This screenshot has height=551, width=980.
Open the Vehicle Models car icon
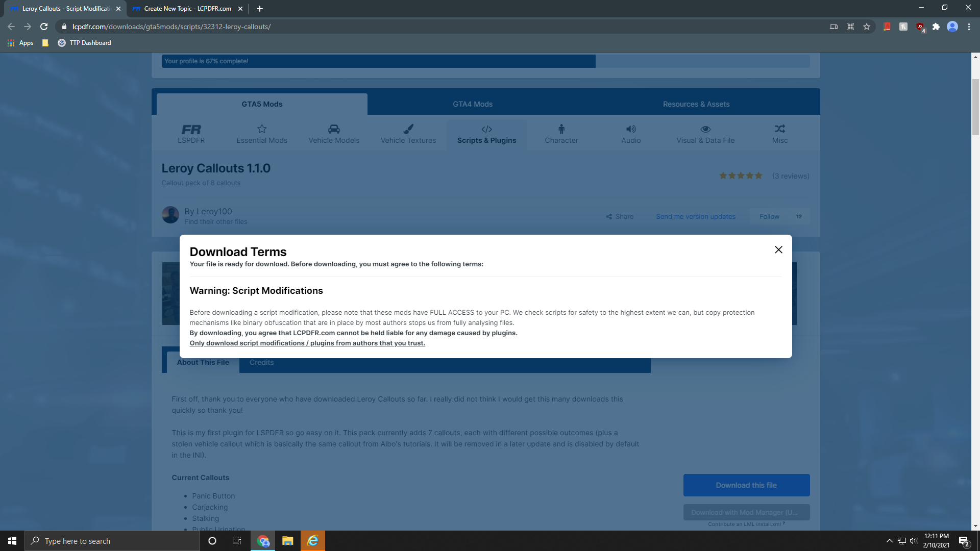334,129
